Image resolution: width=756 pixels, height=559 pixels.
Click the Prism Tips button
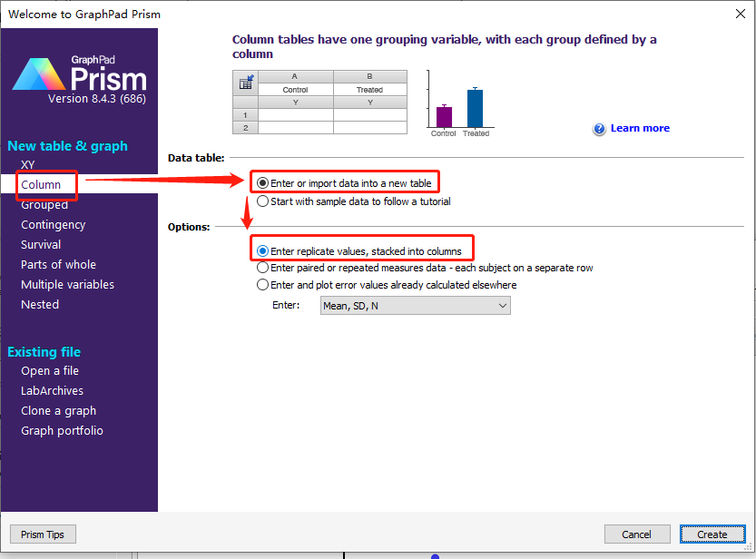click(x=43, y=534)
